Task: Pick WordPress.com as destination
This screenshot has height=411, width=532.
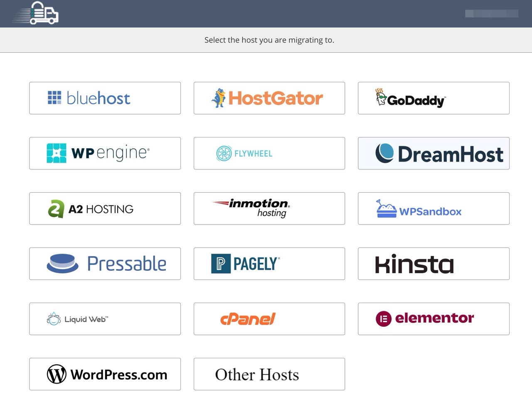Action: (x=105, y=374)
